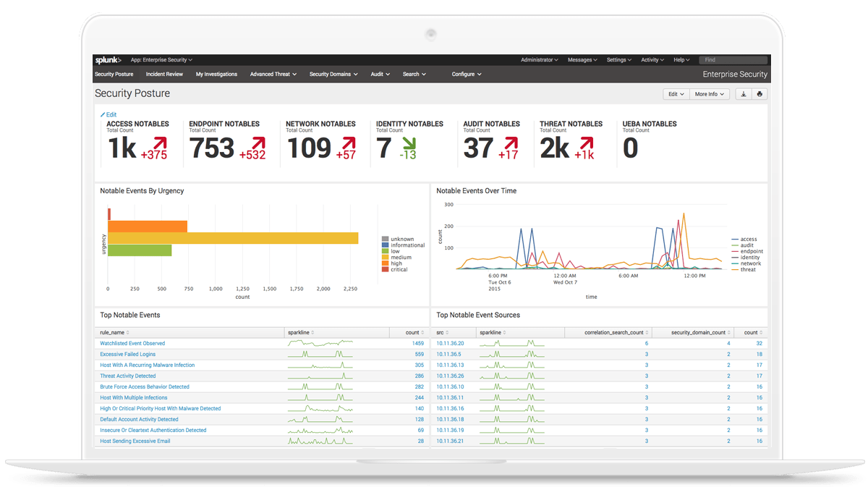868x495 pixels.
Task: Click the green low urgency bar
Action: pyautogui.click(x=140, y=250)
